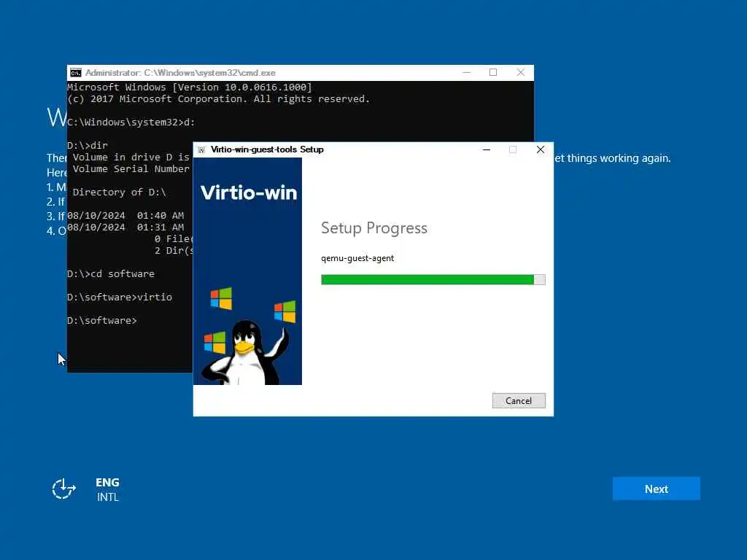747x560 pixels.
Task: Click the qemu-guest-agent progress bar
Action: coord(433,279)
